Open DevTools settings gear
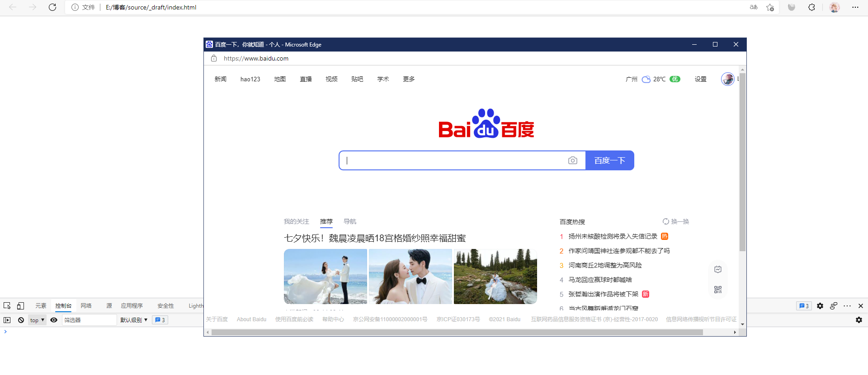The image size is (868, 375). 820,306
